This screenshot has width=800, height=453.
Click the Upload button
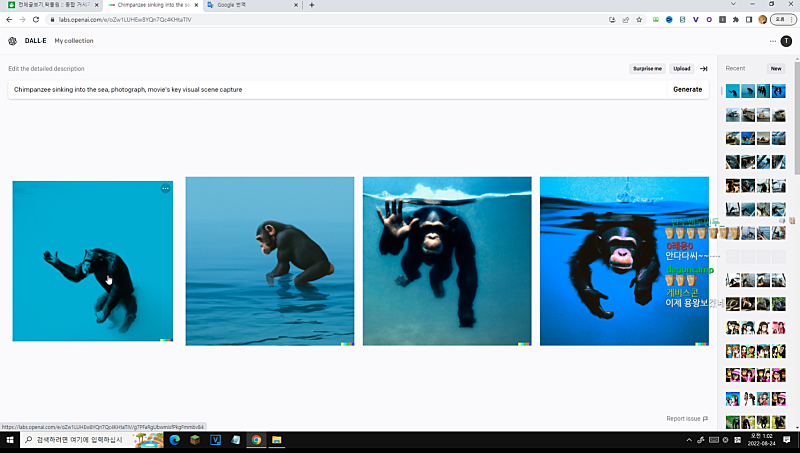click(681, 69)
